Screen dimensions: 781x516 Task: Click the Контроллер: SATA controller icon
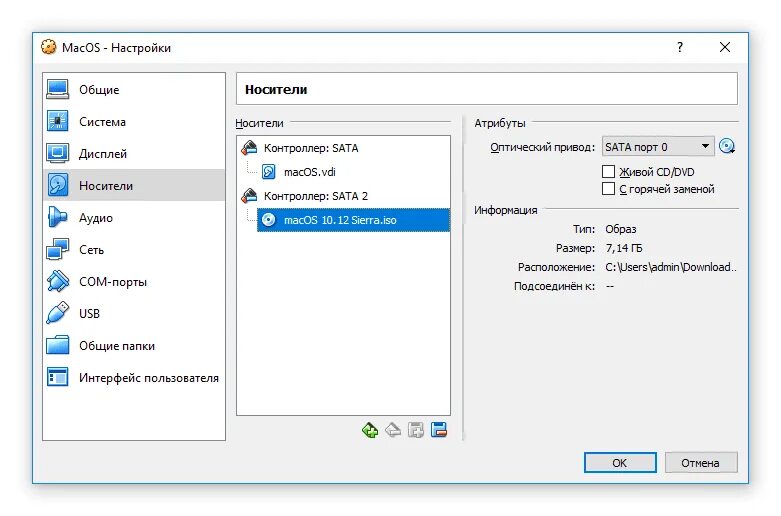click(x=250, y=147)
